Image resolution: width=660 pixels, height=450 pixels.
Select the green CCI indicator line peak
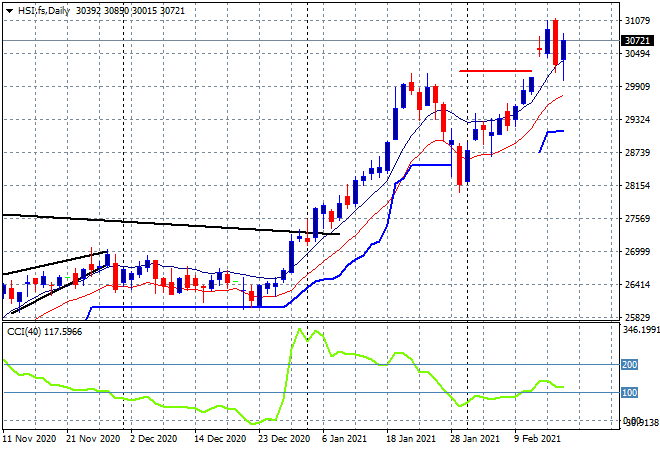(300, 329)
